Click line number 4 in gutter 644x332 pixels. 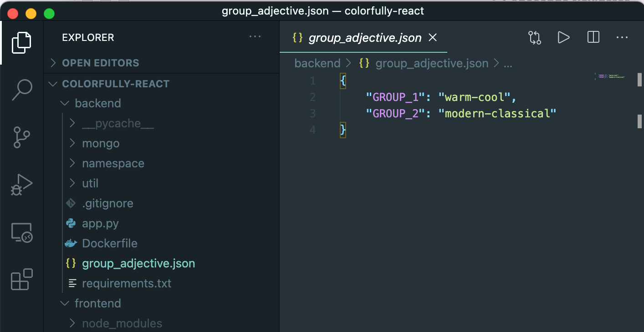[312, 130]
